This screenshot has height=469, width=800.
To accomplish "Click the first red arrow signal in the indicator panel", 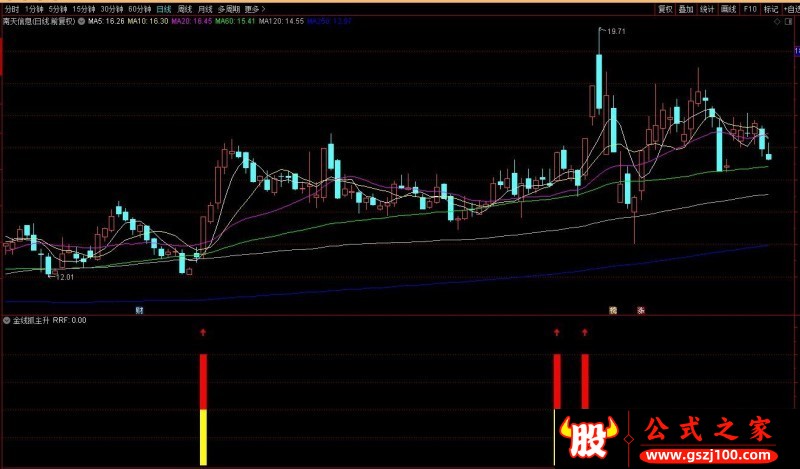I will click(203, 333).
